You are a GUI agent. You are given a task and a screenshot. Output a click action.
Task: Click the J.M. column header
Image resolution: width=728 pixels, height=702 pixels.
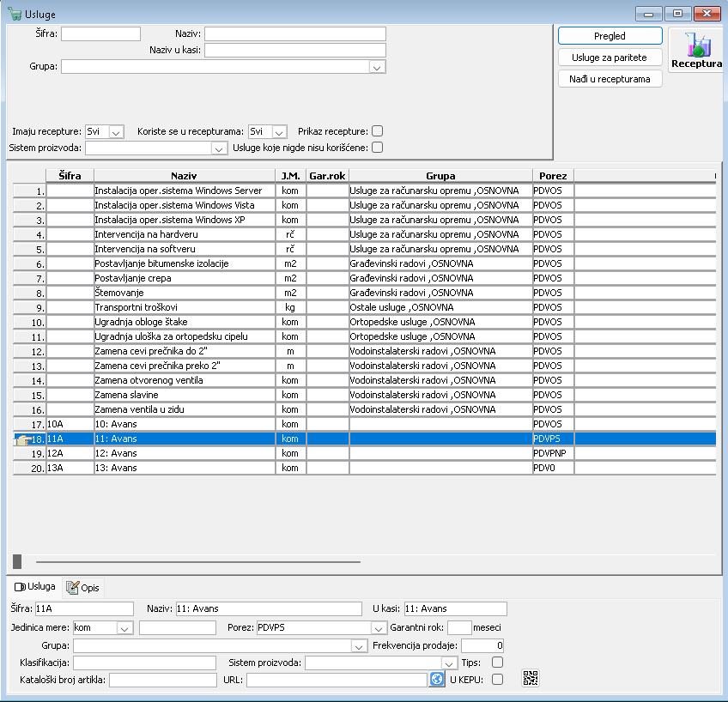(290, 176)
